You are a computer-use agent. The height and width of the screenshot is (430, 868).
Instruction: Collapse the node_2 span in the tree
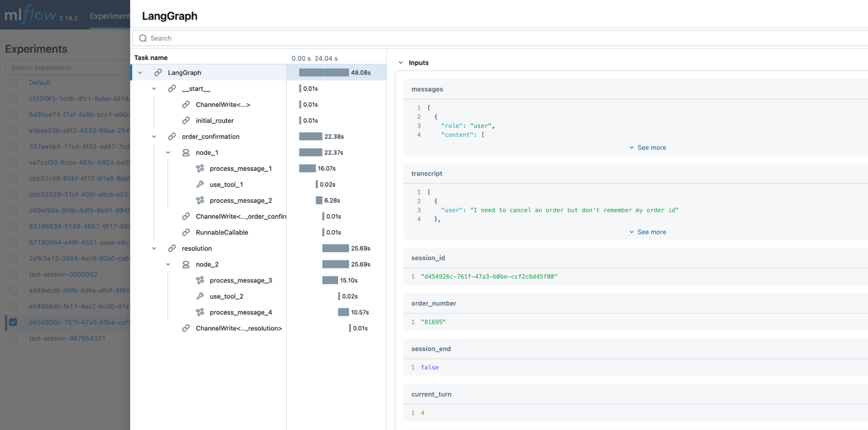pos(168,264)
